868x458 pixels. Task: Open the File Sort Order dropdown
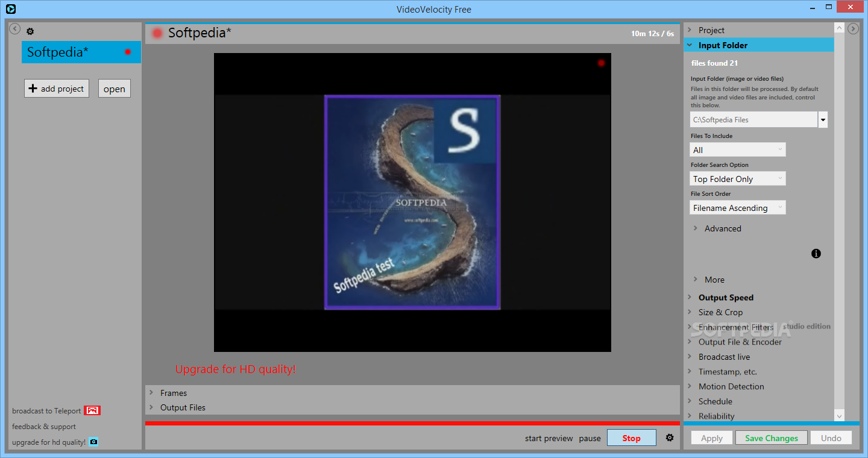point(738,208)
